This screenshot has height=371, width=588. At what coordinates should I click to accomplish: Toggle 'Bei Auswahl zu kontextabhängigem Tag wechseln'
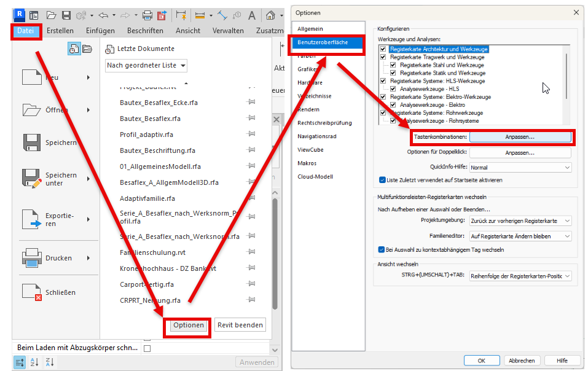[382, 249]
